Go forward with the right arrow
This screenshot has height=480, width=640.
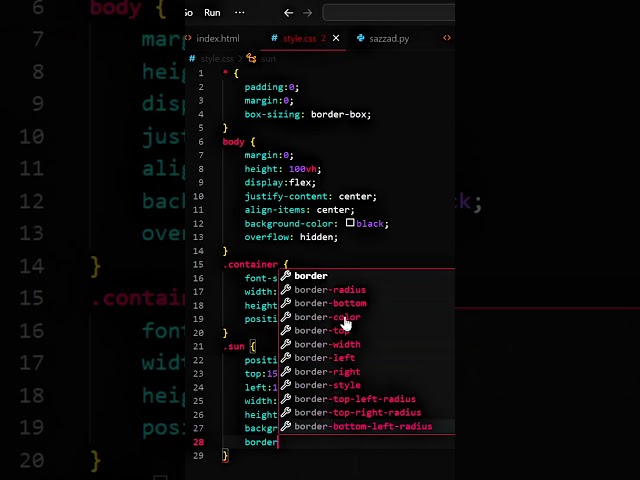[x=307, y=13]
